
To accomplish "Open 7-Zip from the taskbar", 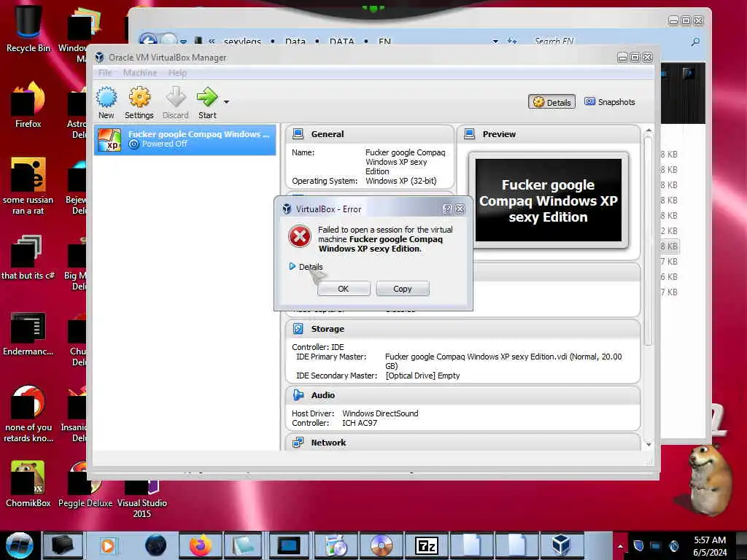I will pyautogui.click(x=426, y=545).
